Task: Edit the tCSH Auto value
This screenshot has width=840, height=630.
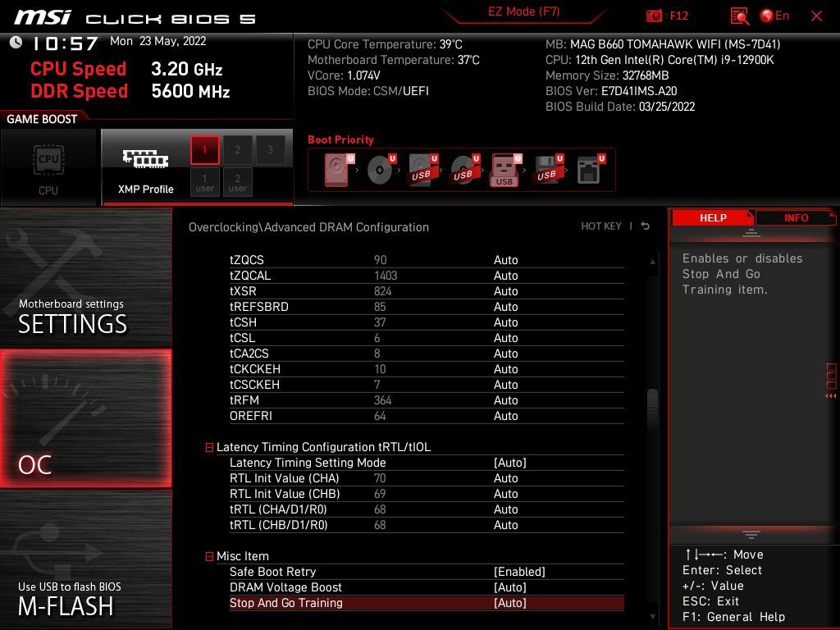Action: 505,322
